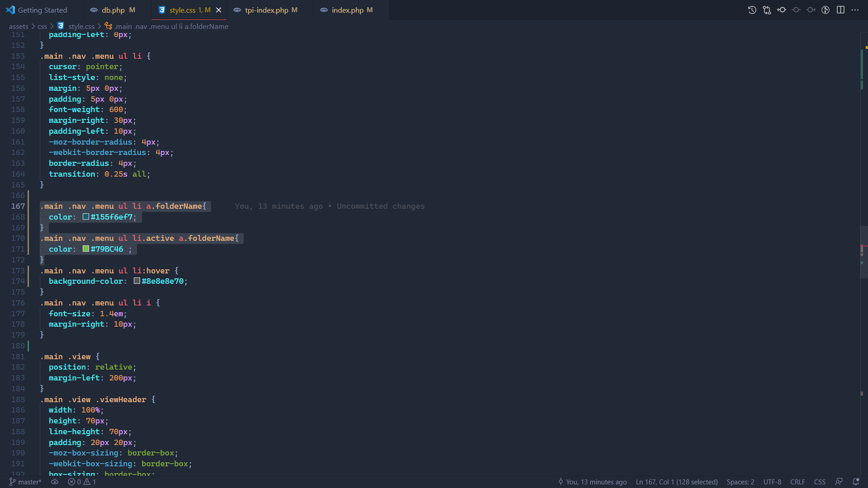
Task: Click 'font-size: 1.4em;' line
Action: 88,314
